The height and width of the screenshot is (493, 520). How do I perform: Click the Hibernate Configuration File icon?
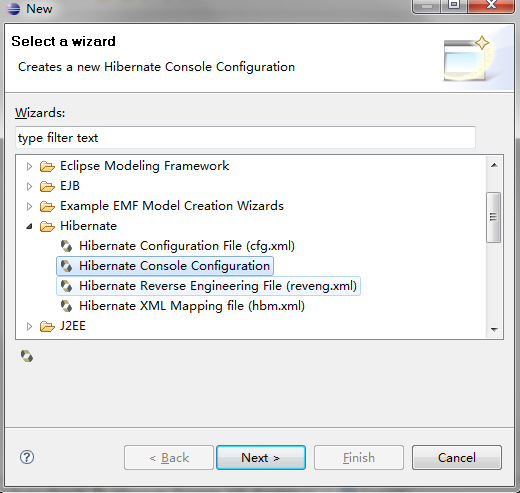(x=66, y=246)
